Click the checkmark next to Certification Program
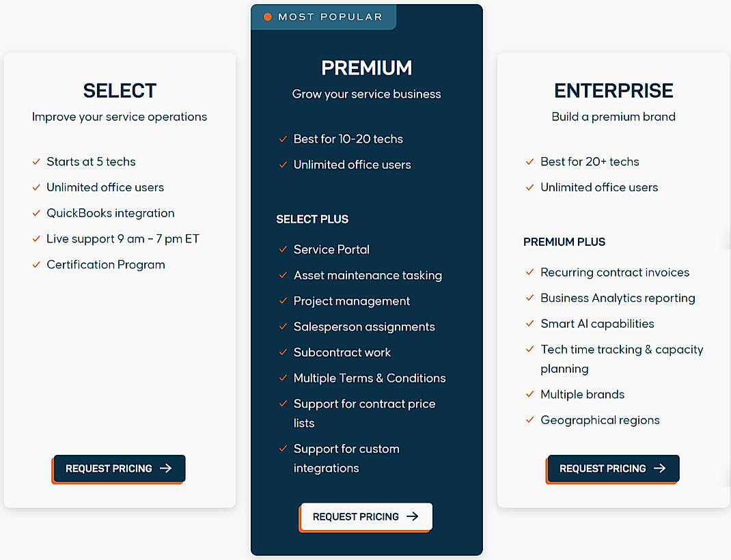This screenshot has width=731, height=560. coord(36,265)
